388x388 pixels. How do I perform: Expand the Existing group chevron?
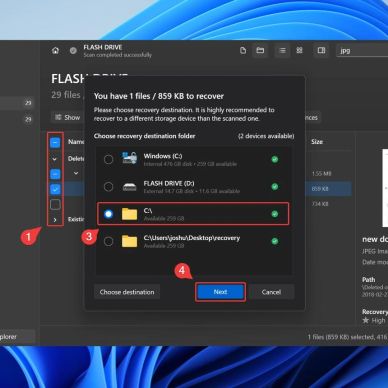[x=55, y=220]
